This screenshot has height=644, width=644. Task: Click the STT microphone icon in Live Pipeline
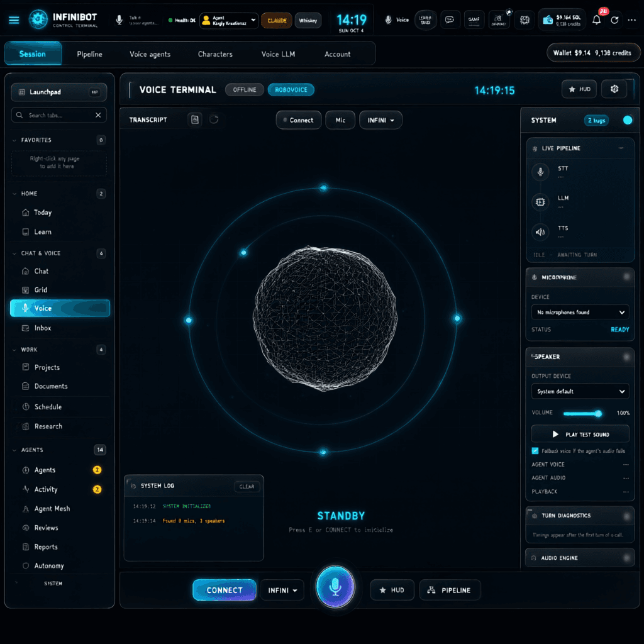click(540, 172)
